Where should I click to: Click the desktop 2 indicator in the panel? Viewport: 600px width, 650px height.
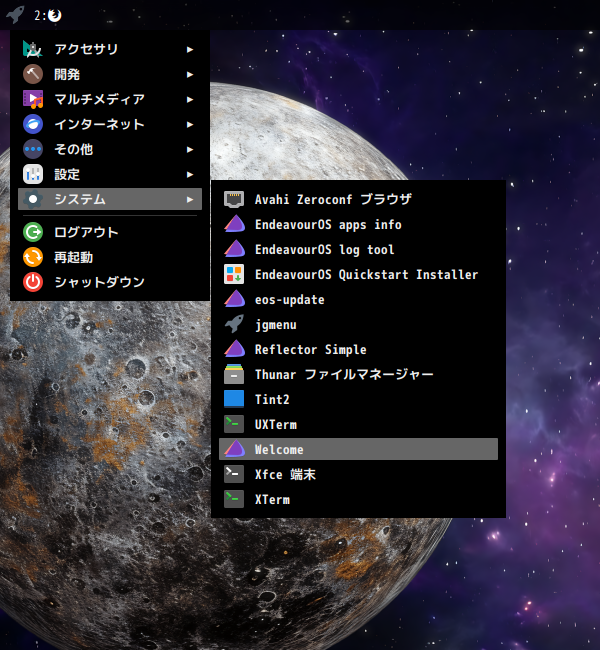pyautogui.click(x=48, y=15)
